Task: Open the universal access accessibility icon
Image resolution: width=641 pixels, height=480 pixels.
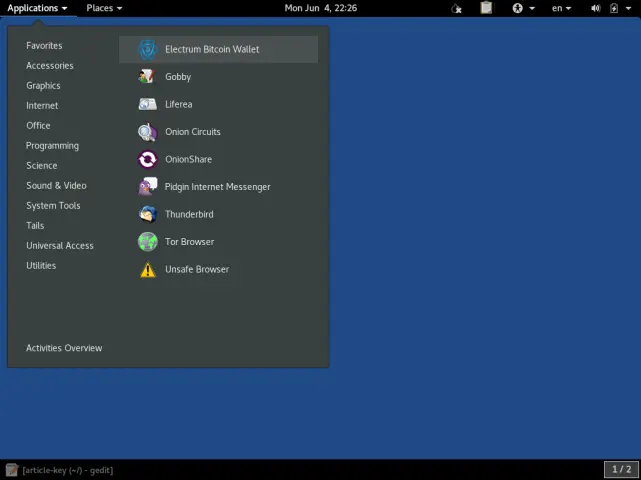Action: 518,8
